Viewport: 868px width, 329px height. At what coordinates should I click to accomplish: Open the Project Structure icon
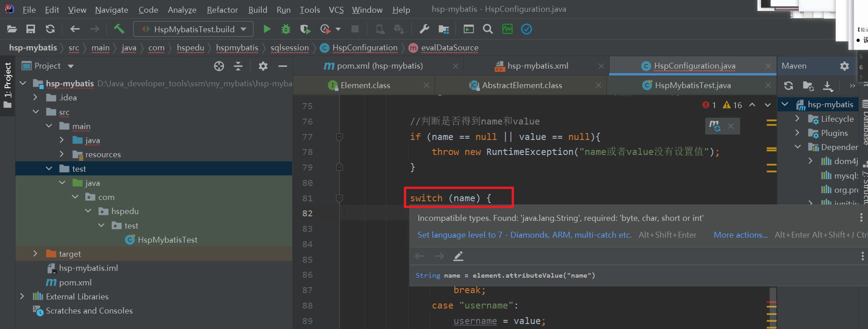tap(444, 29)
